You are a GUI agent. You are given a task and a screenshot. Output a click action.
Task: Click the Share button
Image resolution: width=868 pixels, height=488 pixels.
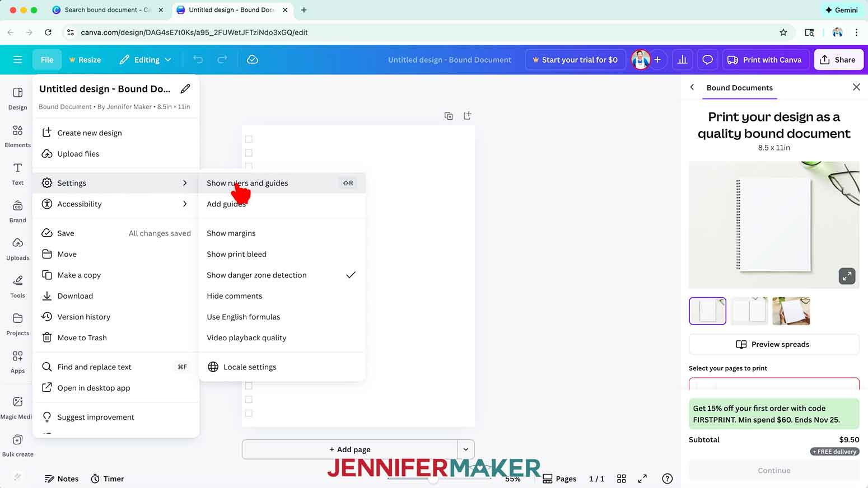coord(838,59)
